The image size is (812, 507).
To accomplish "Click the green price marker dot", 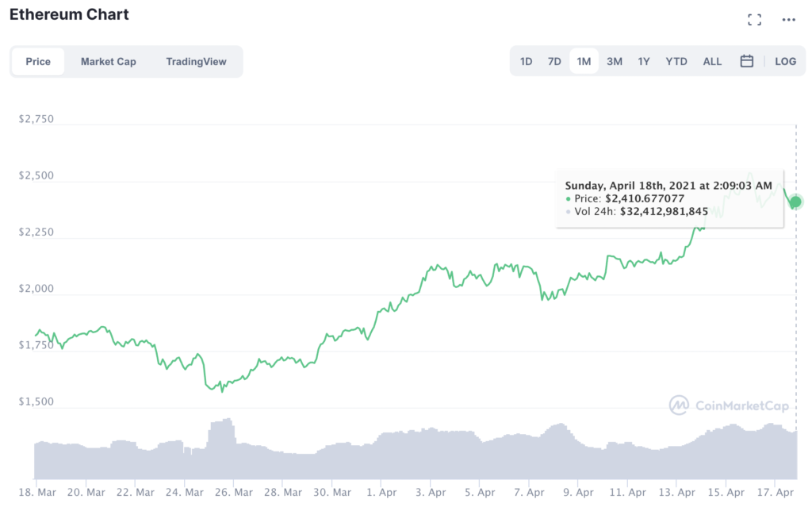I will [795, 202].
